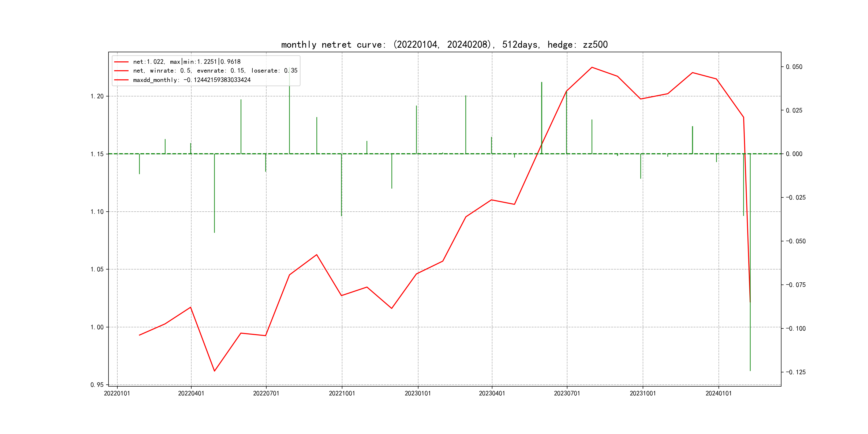Viewport: 868px width, 434px height.
Task: Click the 0.000 right axis tick label
Action: coord(794,154)
